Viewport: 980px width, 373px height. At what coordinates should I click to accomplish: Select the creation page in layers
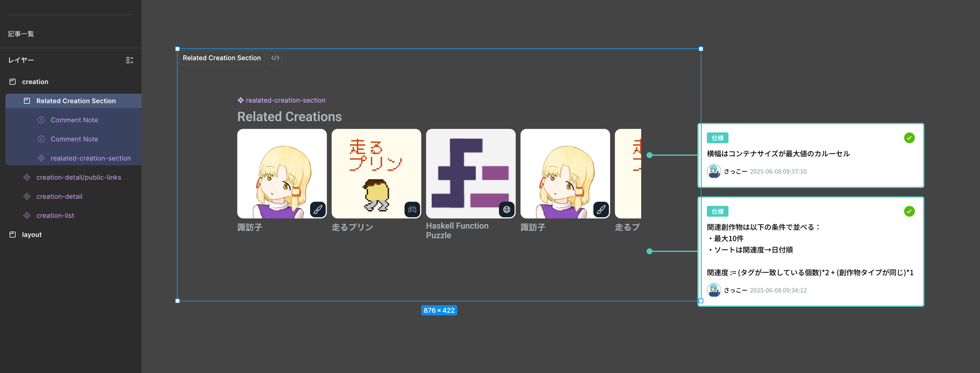[x=35, y=82]
